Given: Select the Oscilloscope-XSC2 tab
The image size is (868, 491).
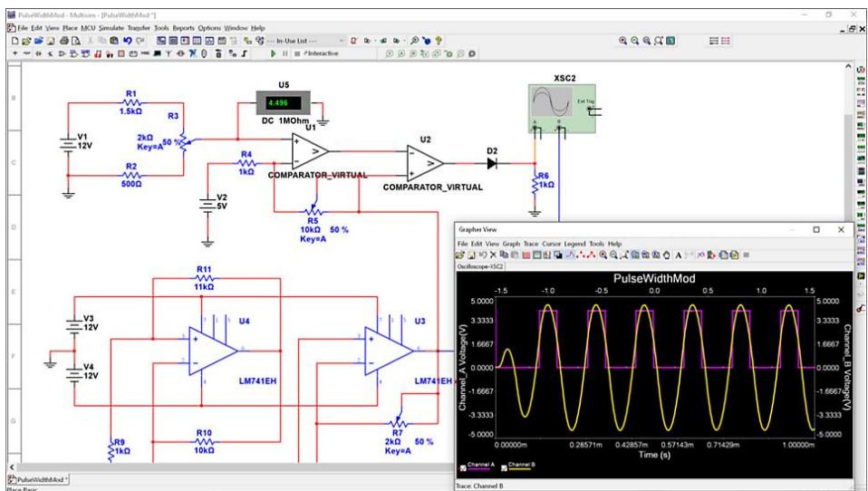Looking at the screenshot, I should pyautogui.click(x=482, y=266).
